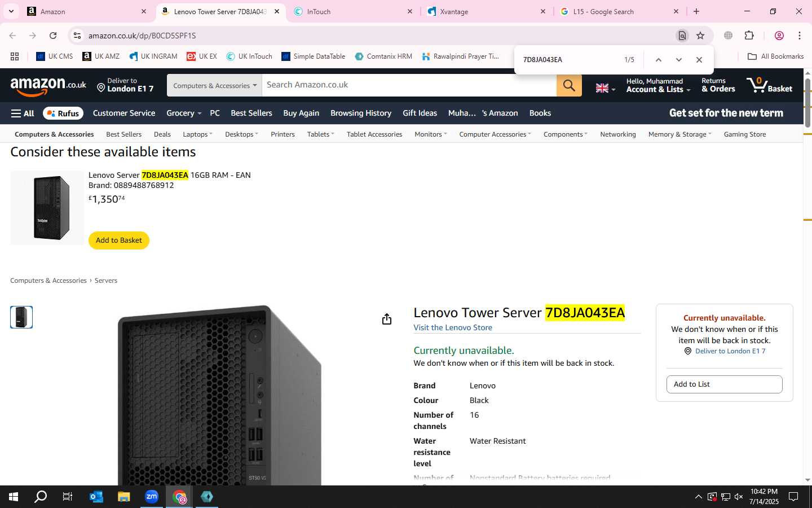812x508 pixels.
Task: Open File Explorer from the taskbar
Action: pyautogui.click(x=124, y=497)
